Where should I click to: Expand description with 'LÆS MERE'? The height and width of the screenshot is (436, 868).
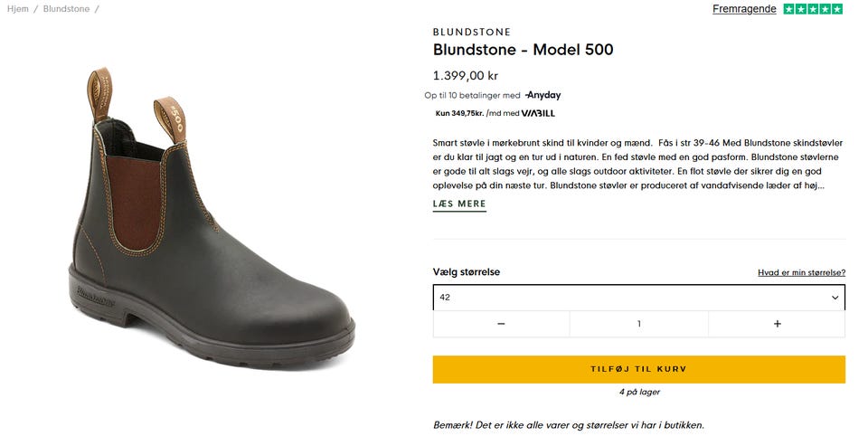click(459, 204)
